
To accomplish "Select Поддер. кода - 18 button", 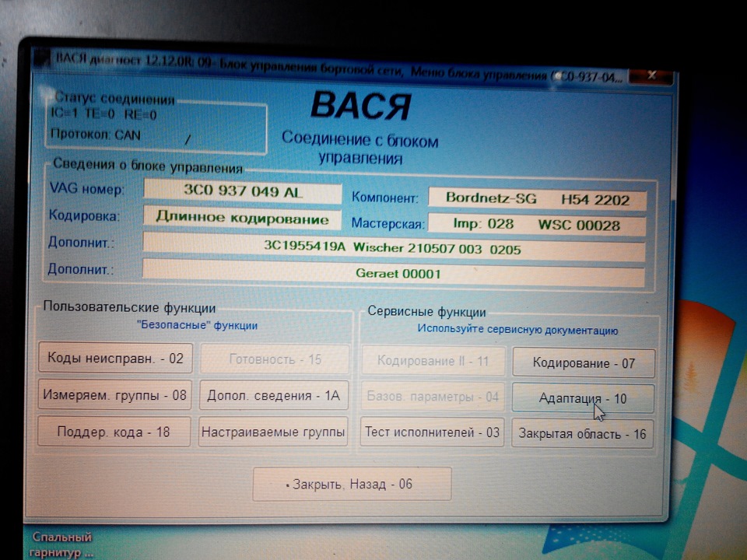I will [x=114, y=432].
